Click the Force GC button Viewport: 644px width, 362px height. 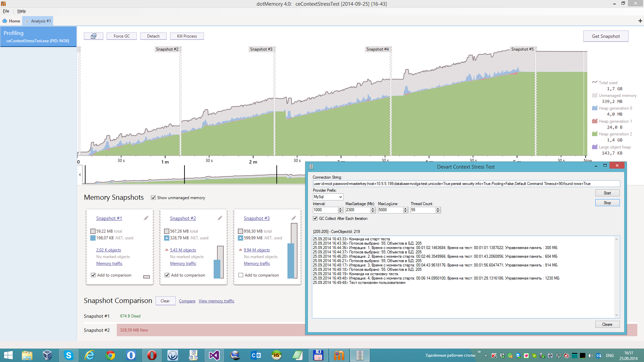click(x=121, y=36)
